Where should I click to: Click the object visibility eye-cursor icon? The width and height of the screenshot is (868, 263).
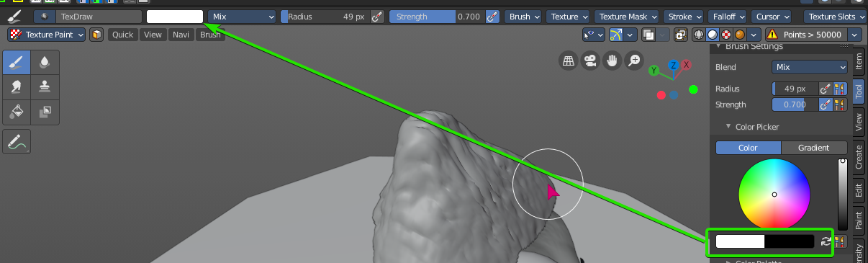(x=589, y=35)
